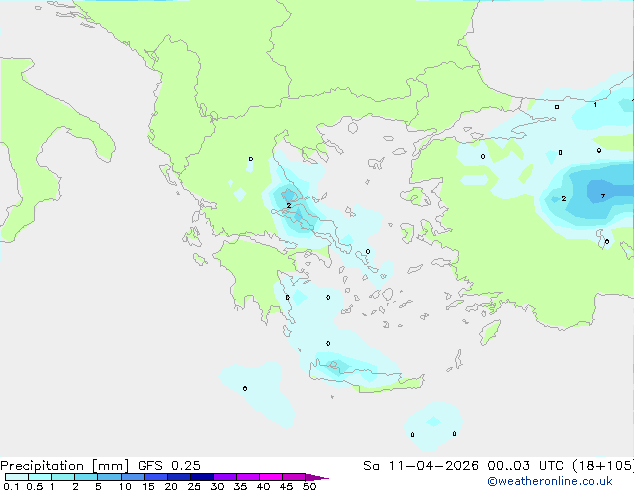Pick the 15–20 mm legend color swatch
The image size is (634, 490).
pos(156,477)
